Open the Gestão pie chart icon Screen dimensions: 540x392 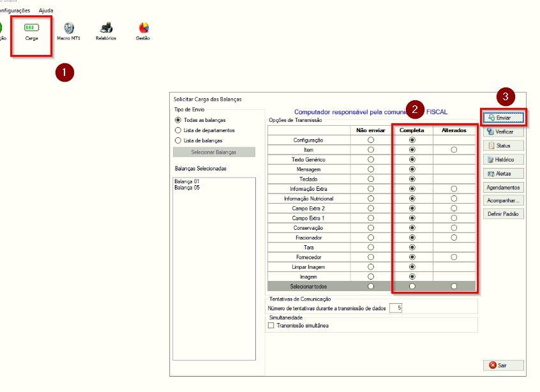[x=143, y=32]
